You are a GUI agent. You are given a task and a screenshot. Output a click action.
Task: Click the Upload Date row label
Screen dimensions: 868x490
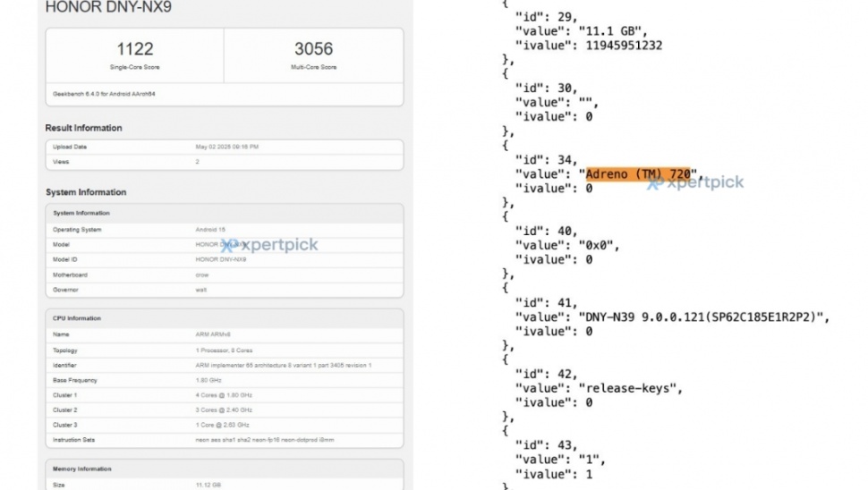(x=70, y=148)
